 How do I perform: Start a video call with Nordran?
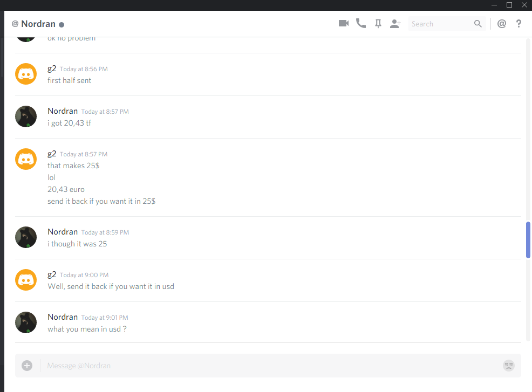click(344, 23)
